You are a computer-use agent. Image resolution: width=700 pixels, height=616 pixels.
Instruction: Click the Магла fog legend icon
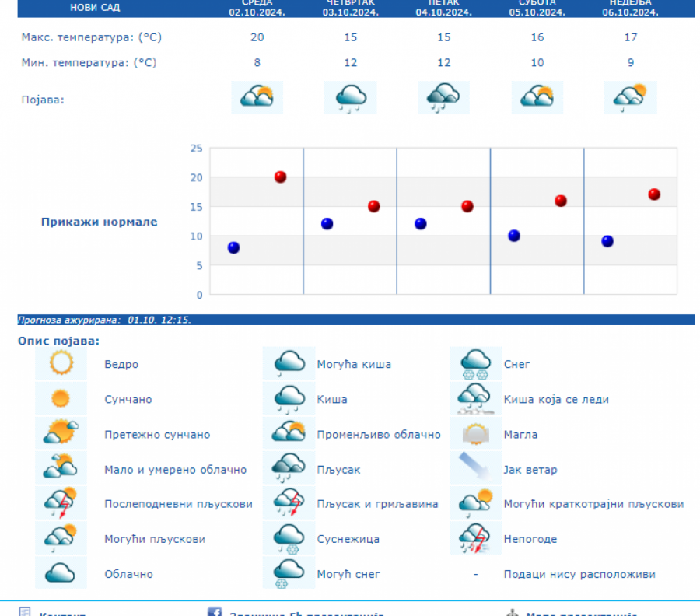475,434
